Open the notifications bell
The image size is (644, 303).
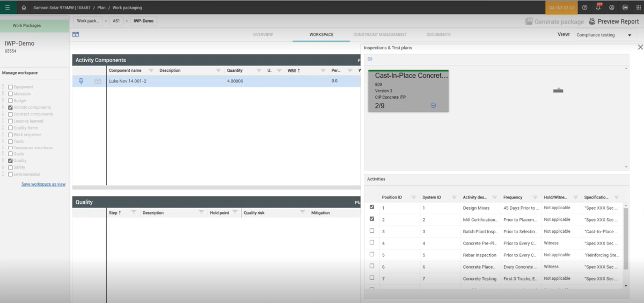pos(598,8)
